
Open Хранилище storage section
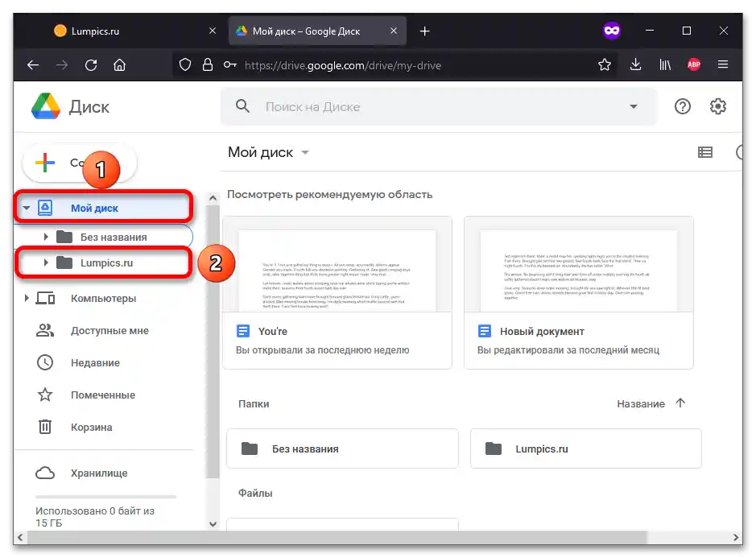pyautogui.click(x=99, y=473)
